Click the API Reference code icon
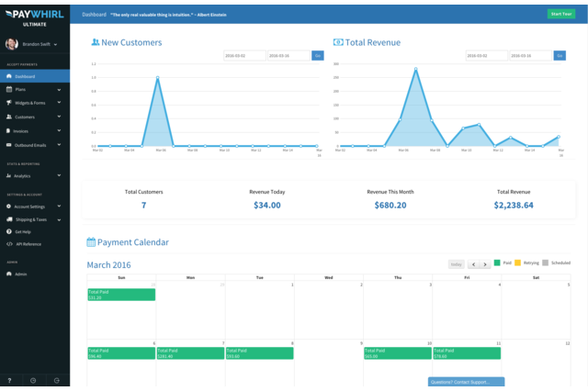Screen dimensions: 588x391 [x=9, y=244]
